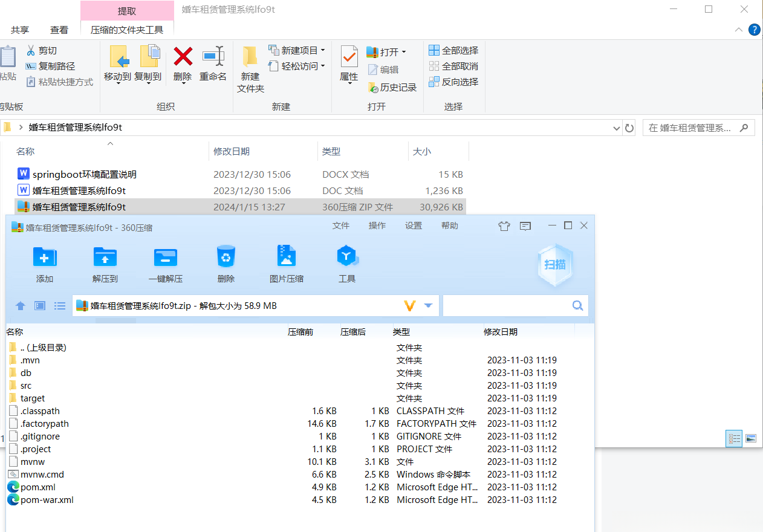This screenshot has width=763, height=532.
Task: Open the 操作 menu in 360压缩
Action: coord(377,226)
